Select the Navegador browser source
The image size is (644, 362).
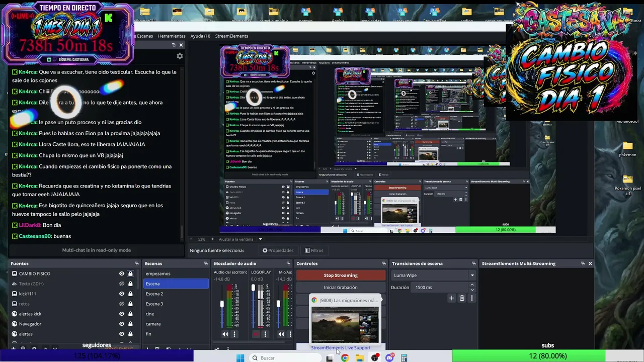30,324
